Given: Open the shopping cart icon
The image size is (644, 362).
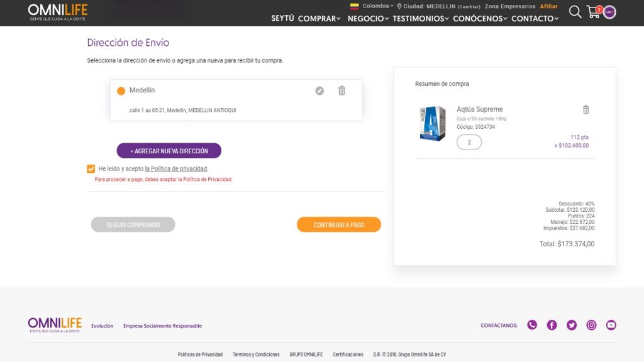Looking at the screenshot, I should pyautogui.click(x=594, y=12).
